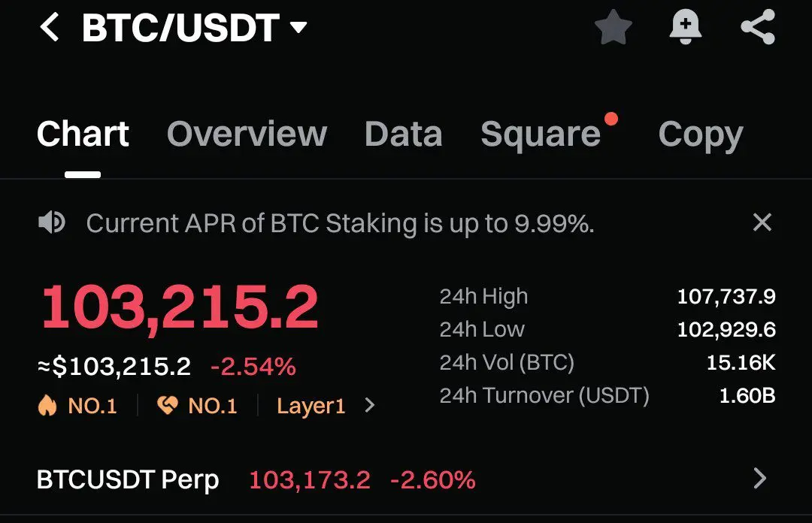Switch to the Overview tab
Screen dimensions: 812x523
click(x=247, y=134)
